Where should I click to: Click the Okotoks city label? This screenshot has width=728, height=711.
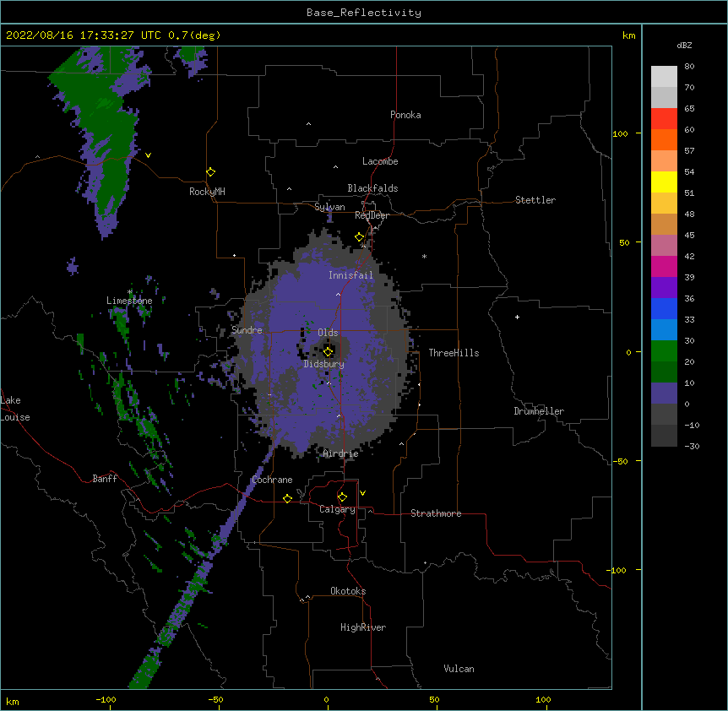tap(348, 591)
